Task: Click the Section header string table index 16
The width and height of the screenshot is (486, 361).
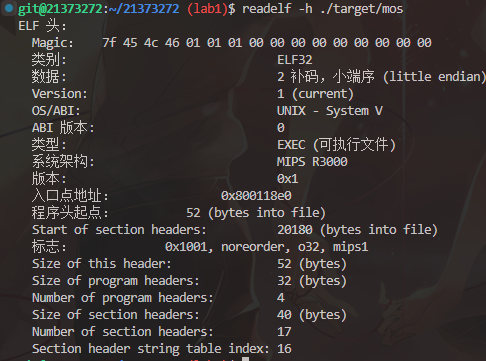Action: point(284,349)
